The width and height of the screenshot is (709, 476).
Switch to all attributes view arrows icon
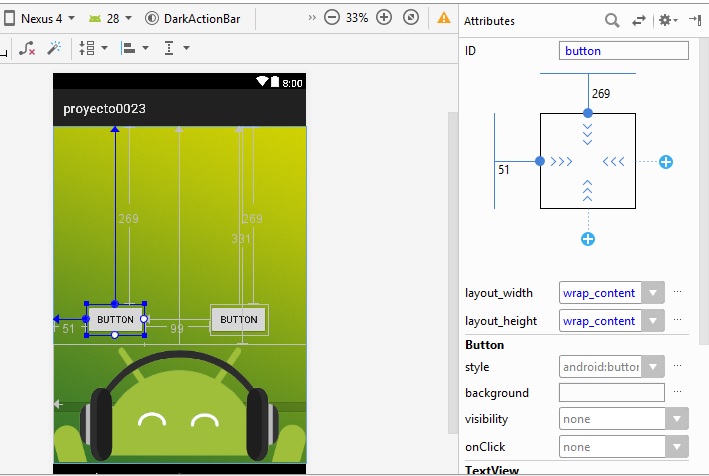[x=639, y=20]
